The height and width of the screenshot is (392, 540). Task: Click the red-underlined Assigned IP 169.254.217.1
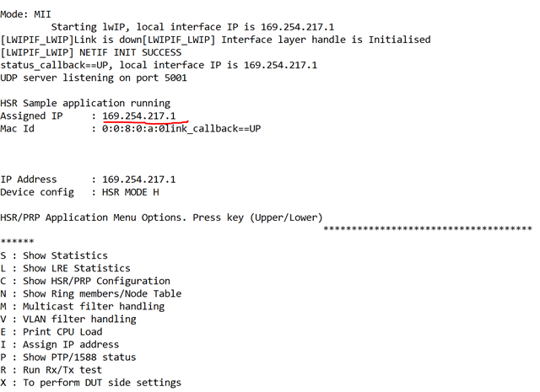coord(138,115)
